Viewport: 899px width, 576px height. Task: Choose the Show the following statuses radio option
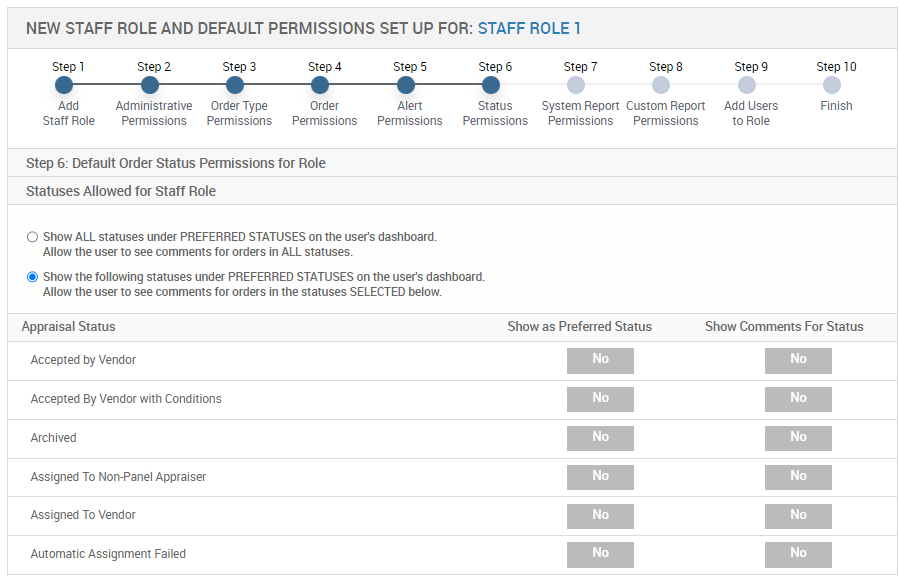pyautogui.click(x=33, y=277)
